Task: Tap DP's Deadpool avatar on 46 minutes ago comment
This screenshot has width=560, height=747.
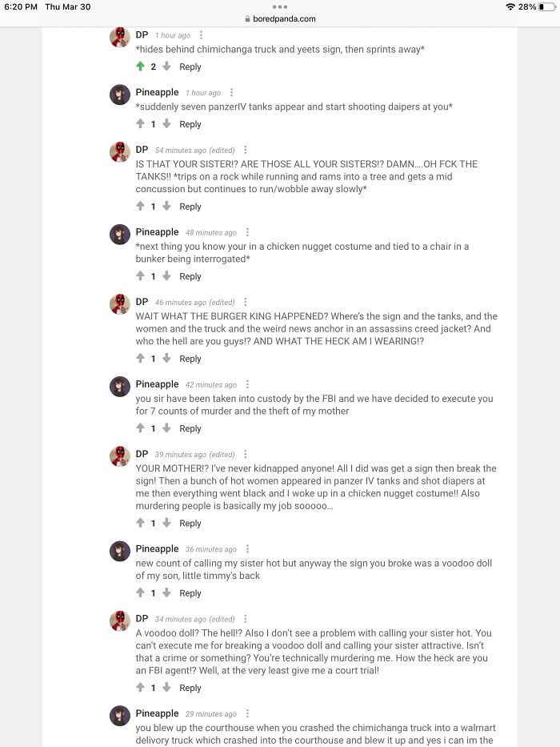Action: click(x=120, y=304)
